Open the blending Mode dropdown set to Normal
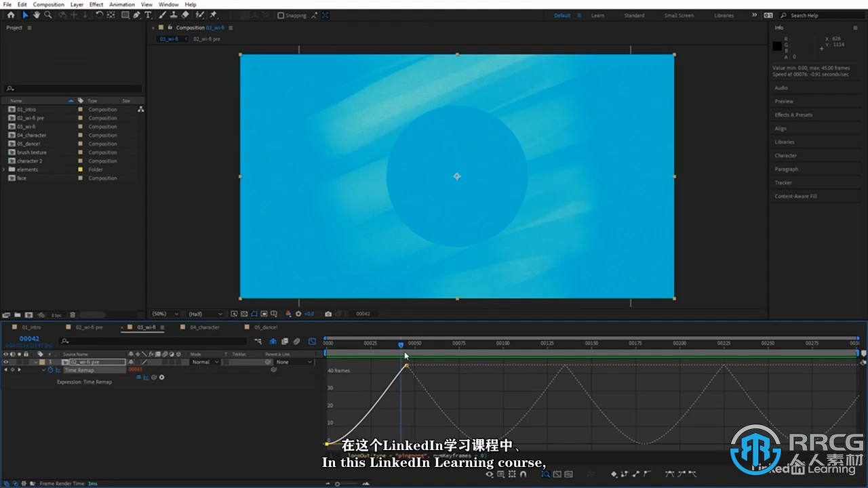The image size is (868, 488). tap(205, 362)
